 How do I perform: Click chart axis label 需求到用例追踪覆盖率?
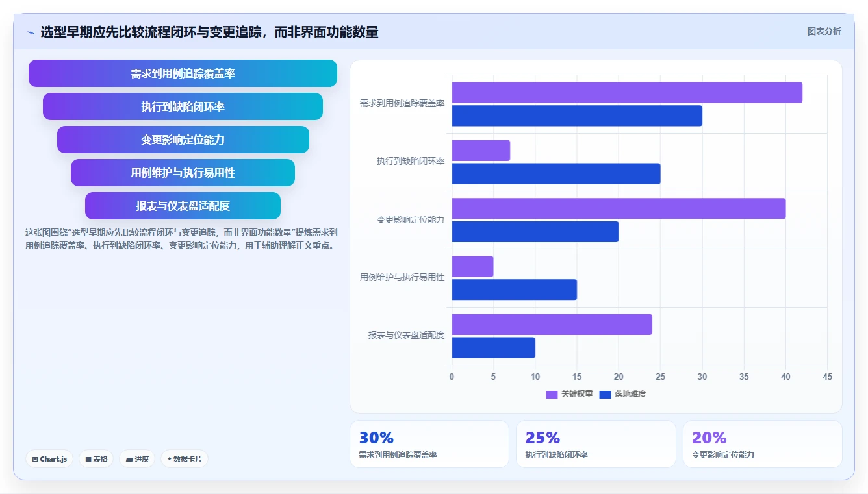[x=402, y=103]
